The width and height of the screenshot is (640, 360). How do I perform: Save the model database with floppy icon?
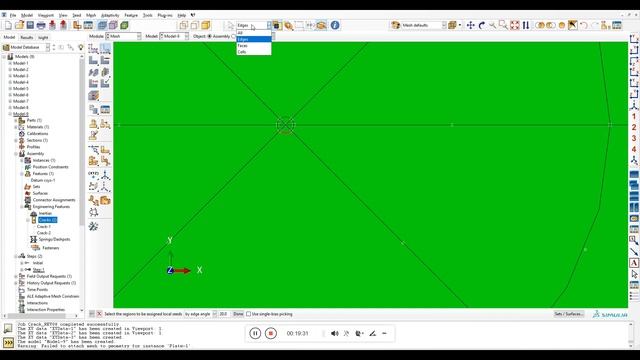coord(30,25)
